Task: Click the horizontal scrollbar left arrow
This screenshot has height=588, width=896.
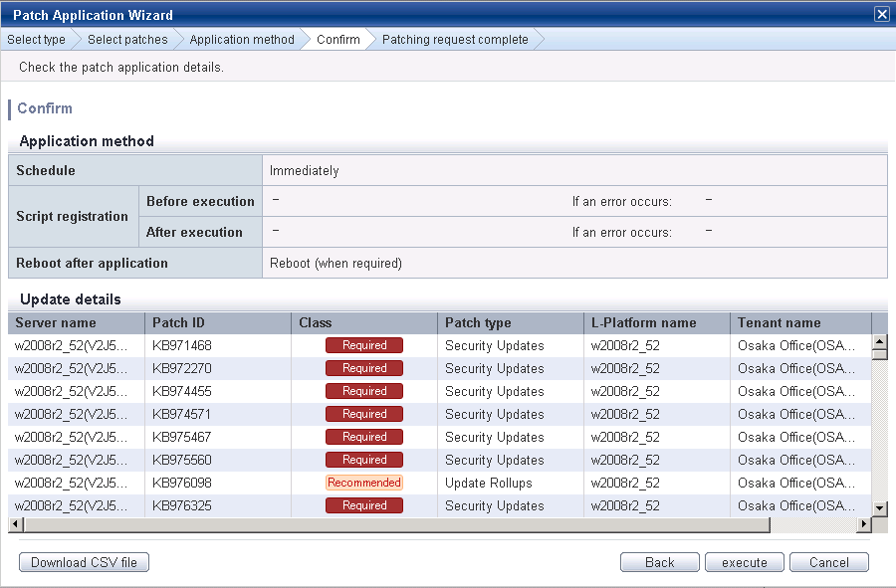Action: (16, 523)
